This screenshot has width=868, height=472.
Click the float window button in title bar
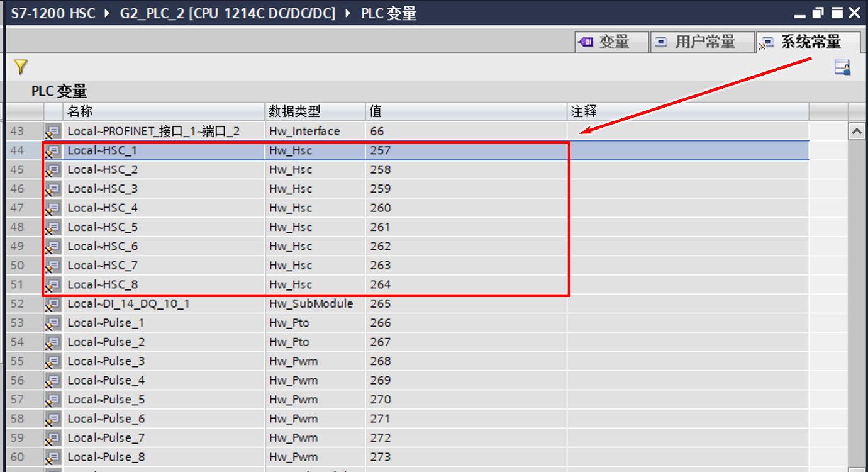coord(818,13)
